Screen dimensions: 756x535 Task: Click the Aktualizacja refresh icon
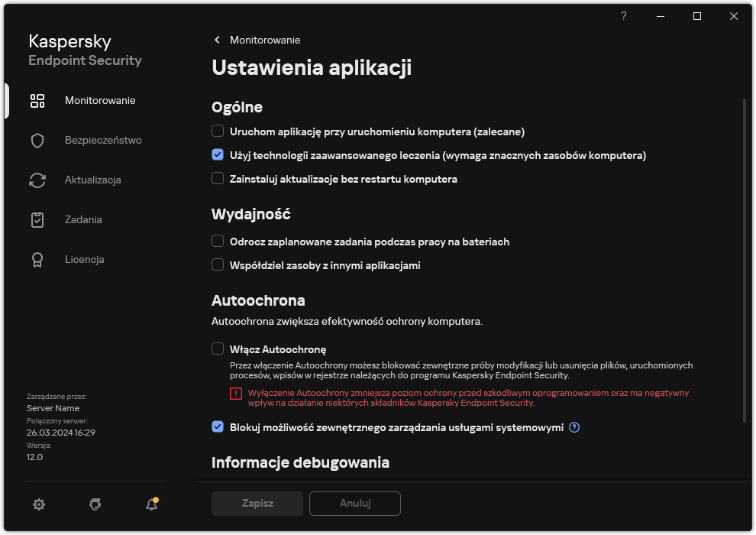[x=37, y=180]
